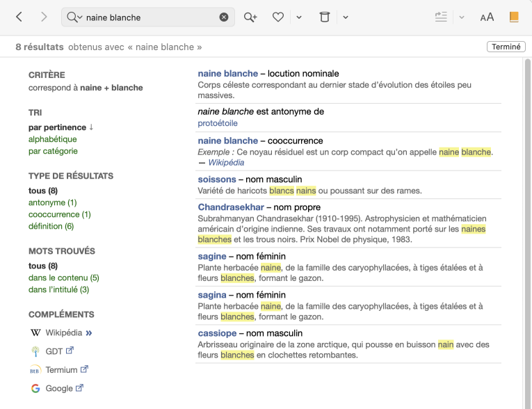Viewport: 532px width, 409px height.
Task: Click the add-search magnifier plus icon
Action: (250, 17)
